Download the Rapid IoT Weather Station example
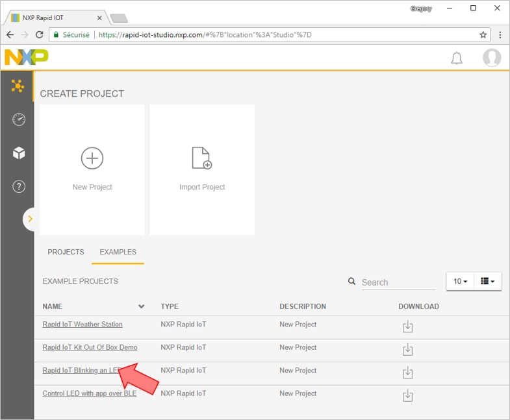This screenshot has width=510, height=420. (407, 327)
